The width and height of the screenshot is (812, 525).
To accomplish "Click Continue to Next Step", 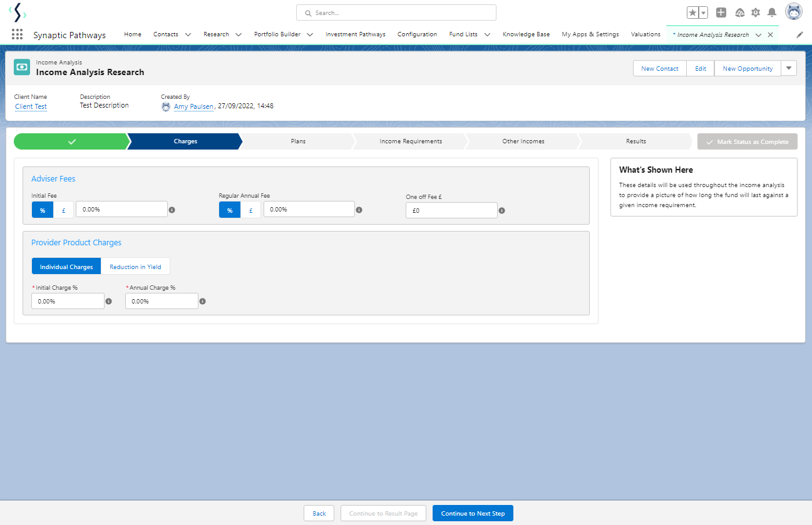I will [473, 513].
